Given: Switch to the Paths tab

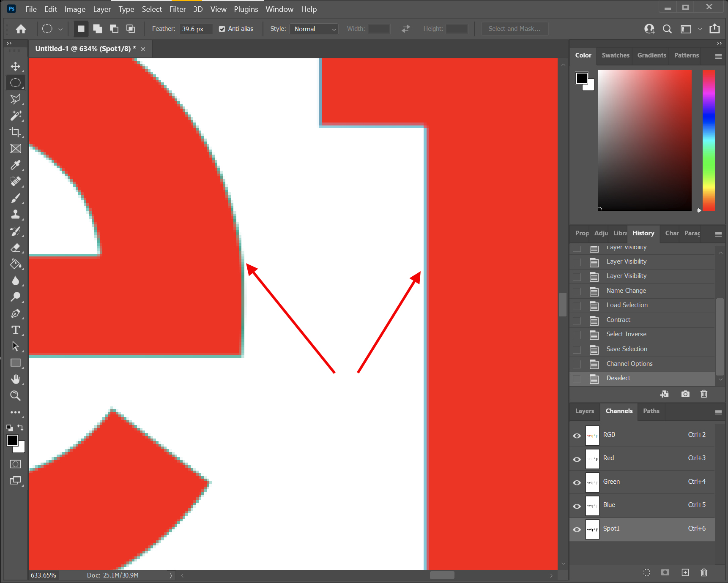Looking at the screenshot, I should pos(651,411).
